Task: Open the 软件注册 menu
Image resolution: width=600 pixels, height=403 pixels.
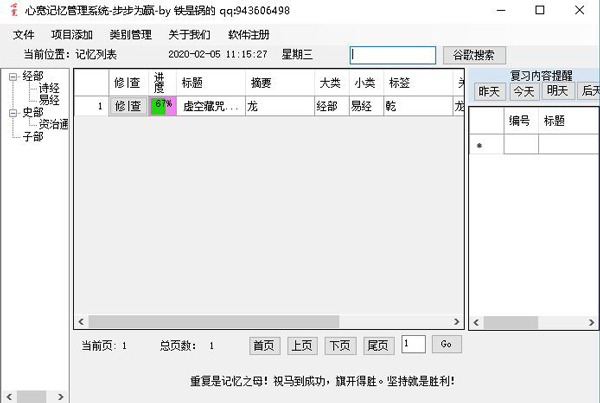Action: tap(248, 35)
